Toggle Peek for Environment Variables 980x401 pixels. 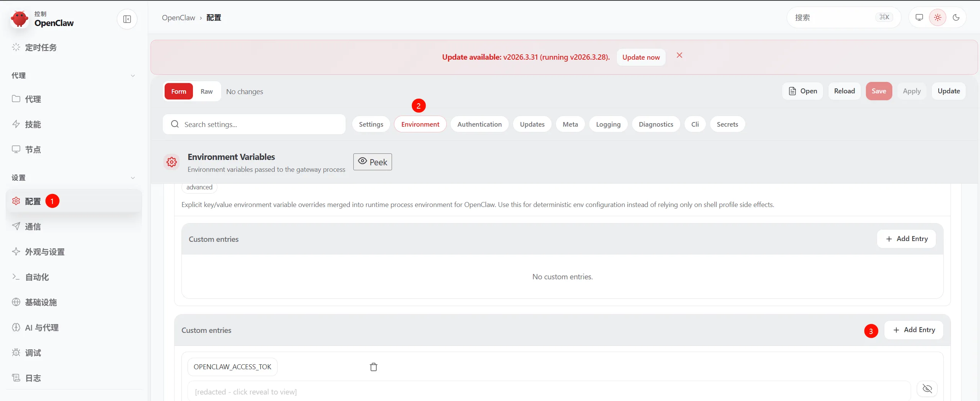click(372, 162)
